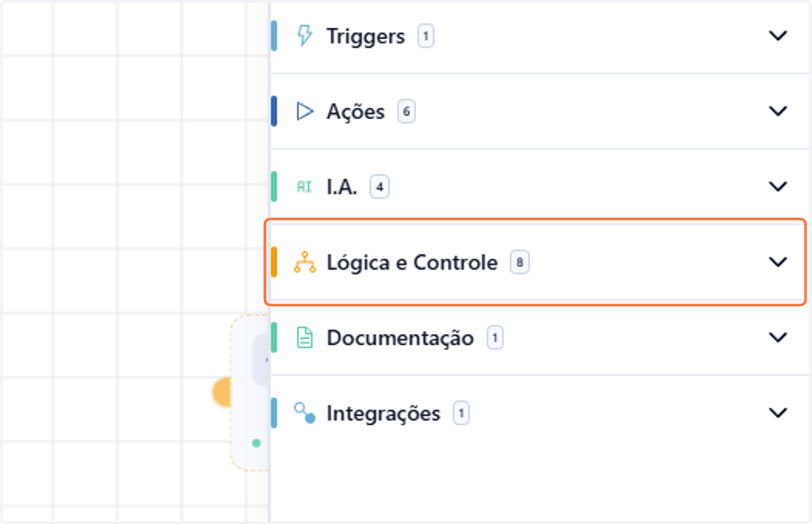Expand the Triggers section chevron

pyautogui.click(x=779, y=36)
